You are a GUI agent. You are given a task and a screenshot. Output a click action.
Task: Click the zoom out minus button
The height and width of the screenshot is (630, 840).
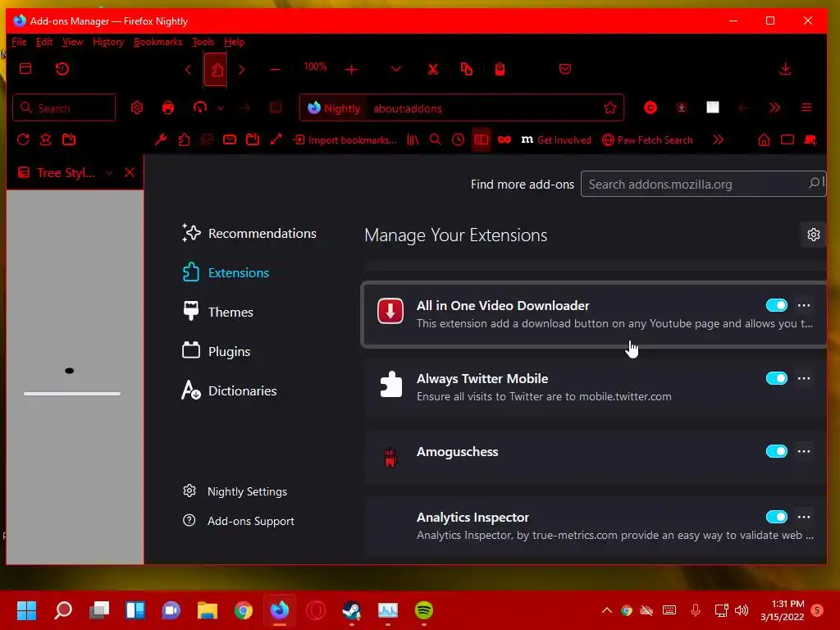pyautogui.click(x=276, y=70)
